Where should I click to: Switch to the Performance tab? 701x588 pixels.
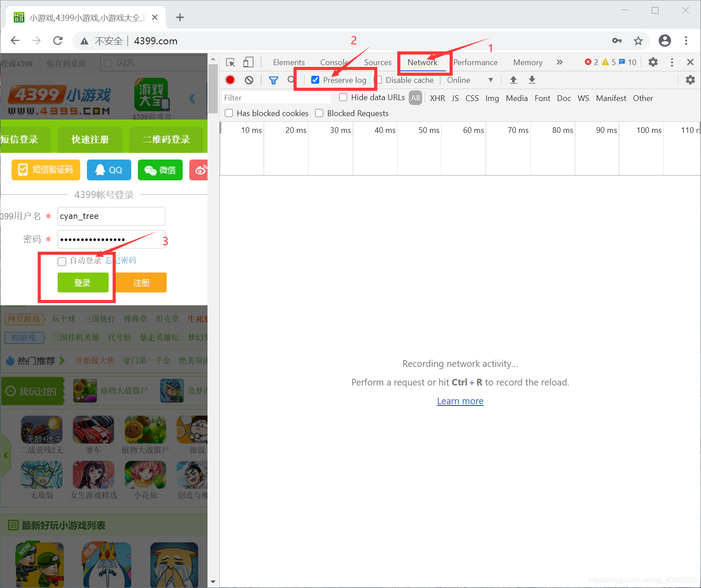pos(475,62)
